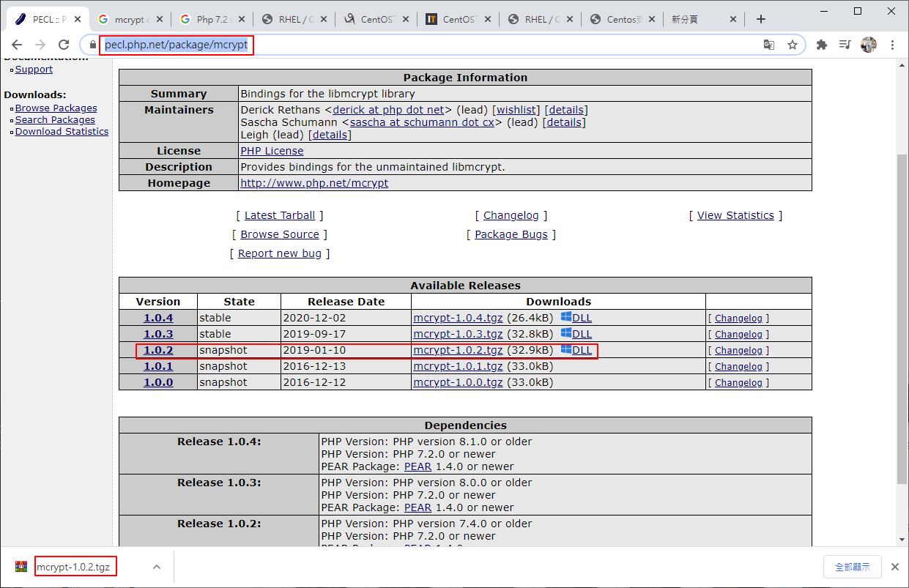909x588 pixels.
Task: Open Browse Packages link
Action: click(x=56, y=108)
